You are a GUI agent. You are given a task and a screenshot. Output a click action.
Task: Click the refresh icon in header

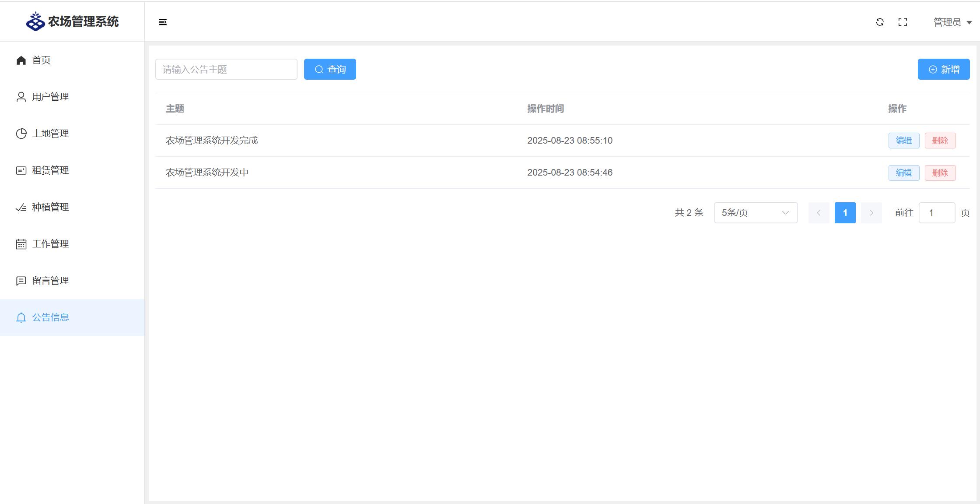[880, 22]
